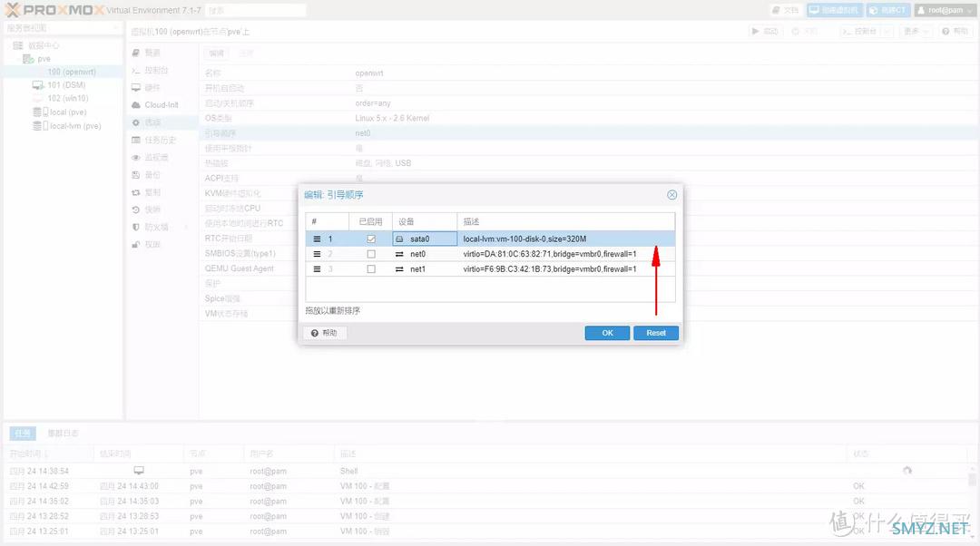Click the local-lvm (pve) storage icon
The height and width of the screenshot is (546, 980).
pyautogui.click(x=40, y=126)
